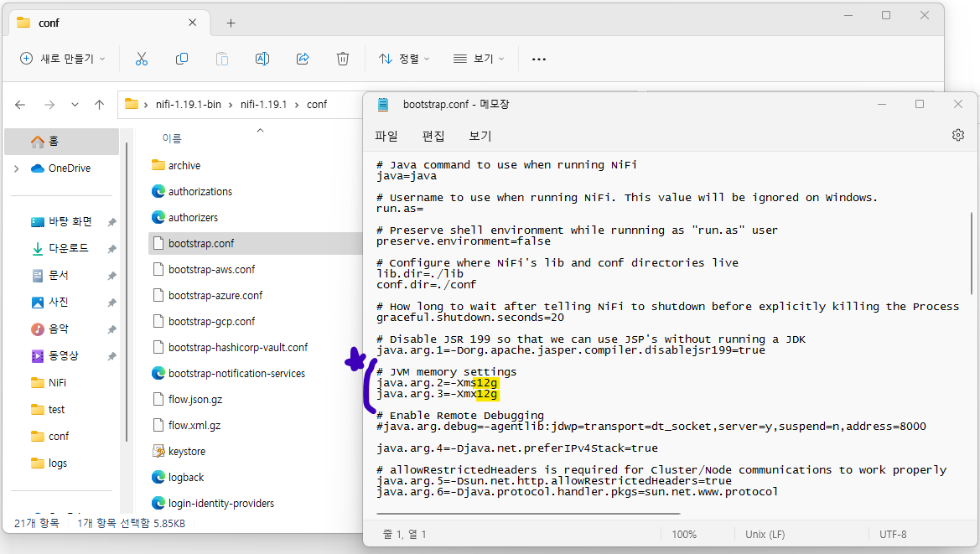
Task: Click nifi-1.19.1-bin in the address breadcrumb
Action: (x=188, y=104)
